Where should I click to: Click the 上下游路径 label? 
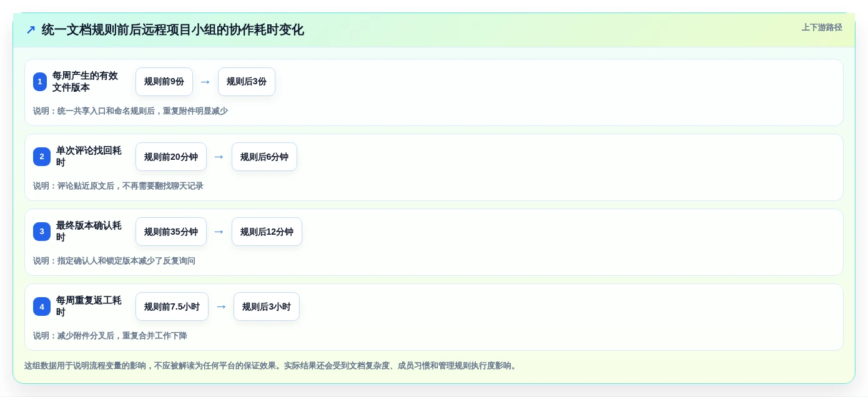click(x=822, y=27)
